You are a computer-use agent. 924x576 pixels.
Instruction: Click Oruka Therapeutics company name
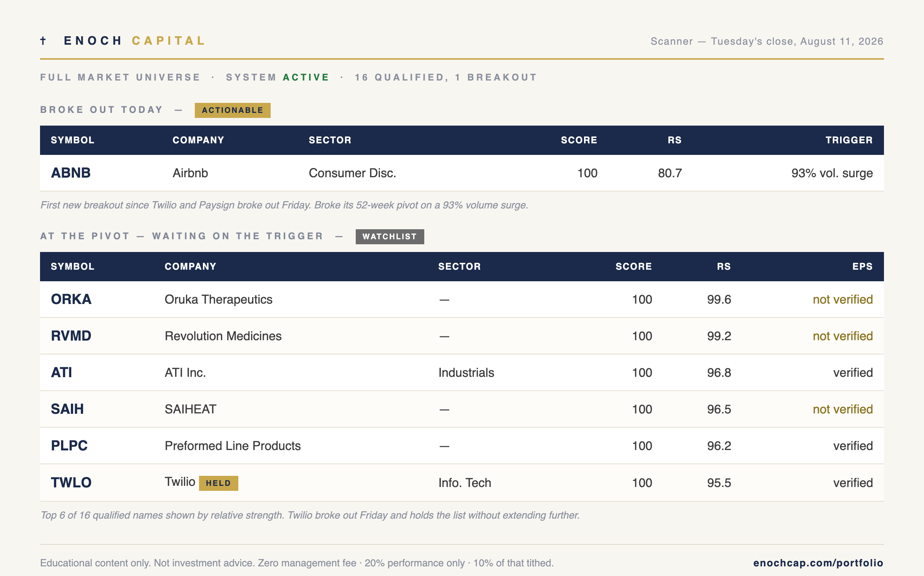pos(219,299)
